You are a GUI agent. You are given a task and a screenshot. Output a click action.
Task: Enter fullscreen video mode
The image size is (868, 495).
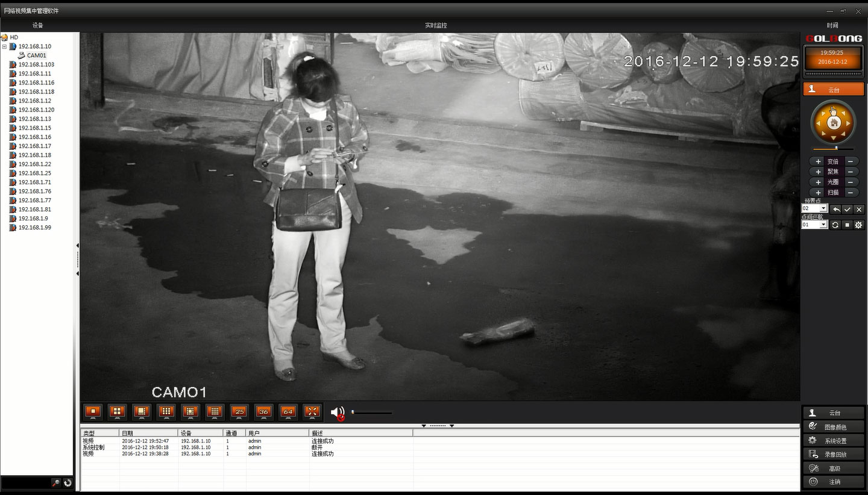click(x=312, y=412)
